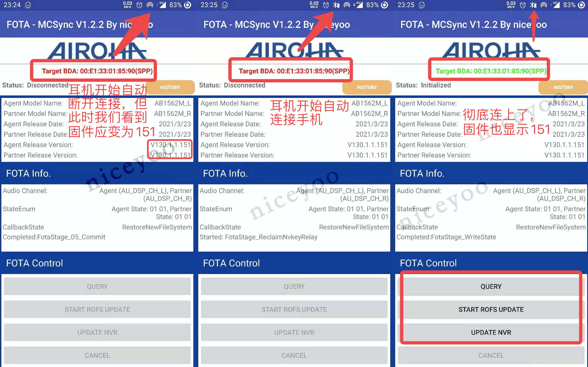Tap the alarm clock icon in the left status bar
Screen dimensions: 588x367
139,5
